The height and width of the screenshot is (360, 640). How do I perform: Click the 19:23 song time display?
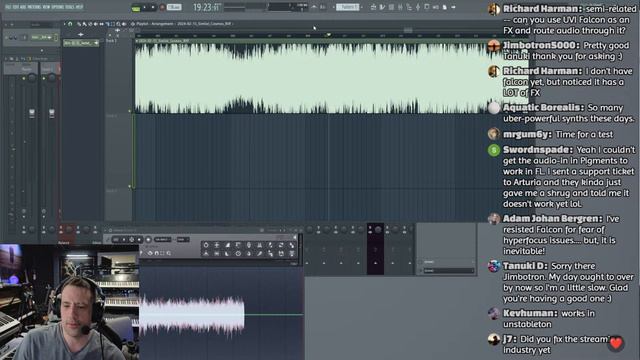click(x=207, y=7)
